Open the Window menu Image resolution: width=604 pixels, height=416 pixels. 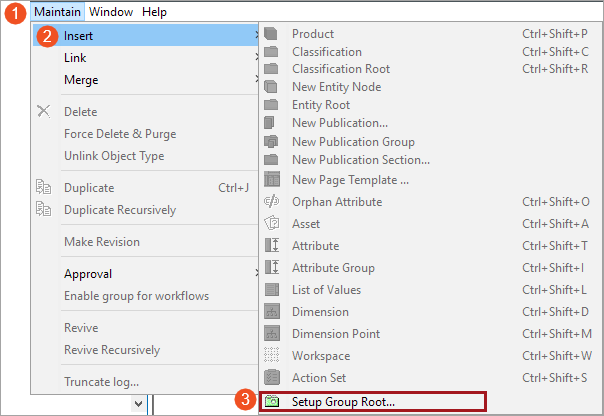tap(111, 12)
